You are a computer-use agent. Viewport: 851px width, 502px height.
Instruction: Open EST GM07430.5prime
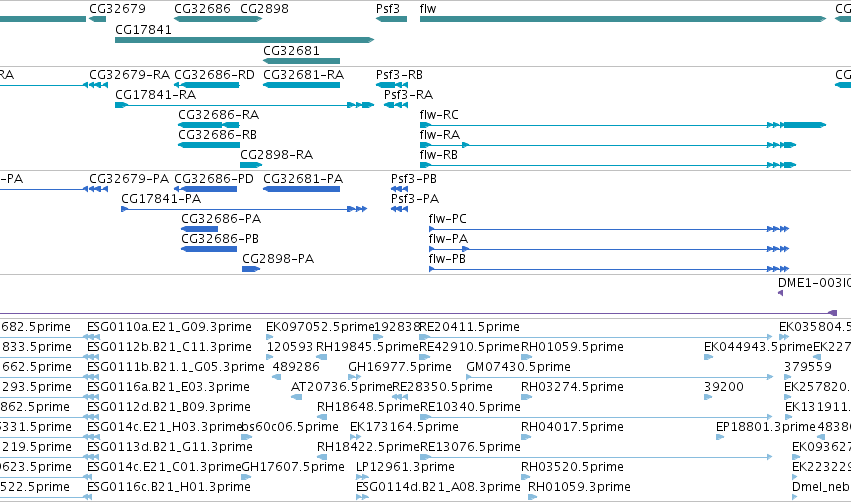click(518, 367)
